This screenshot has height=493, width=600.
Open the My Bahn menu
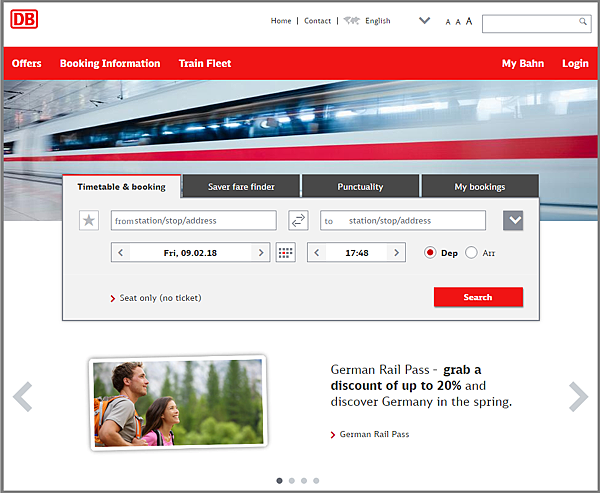tap(523, 64)
